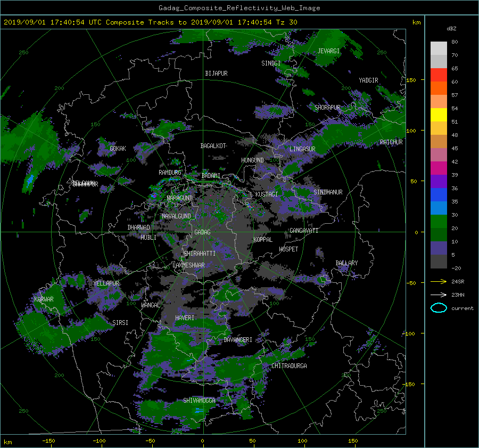Select the YELLAPUR label
479x448 pixels.
pos(106,283)
